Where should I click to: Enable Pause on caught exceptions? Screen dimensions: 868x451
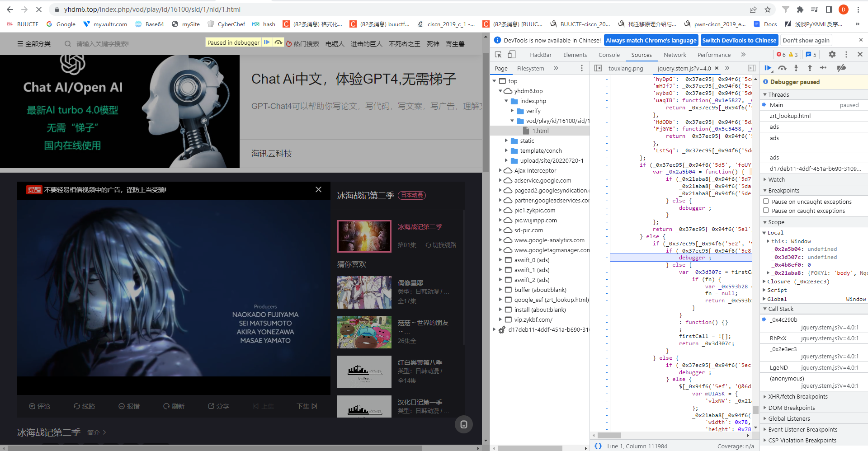766,210
